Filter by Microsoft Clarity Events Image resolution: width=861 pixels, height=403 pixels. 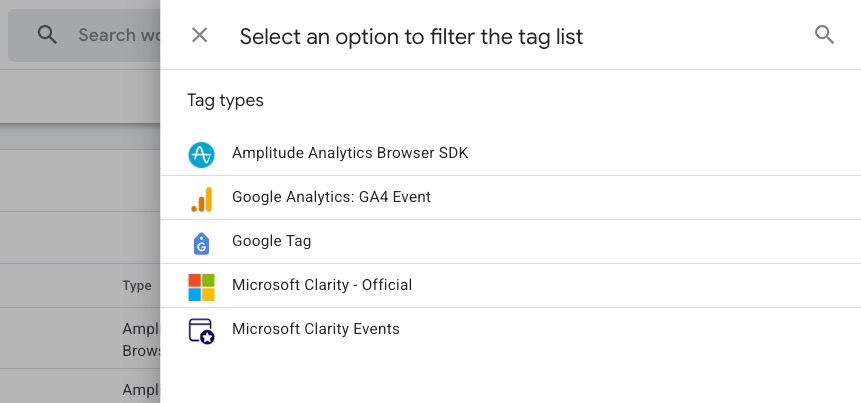click(x=511, y=329)
